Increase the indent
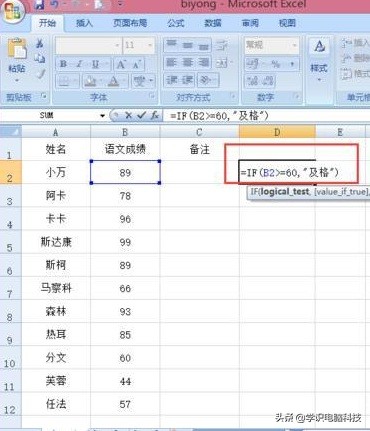Image resolution: width=370 pixels, height=431 pixels. [x=188, y=80]
